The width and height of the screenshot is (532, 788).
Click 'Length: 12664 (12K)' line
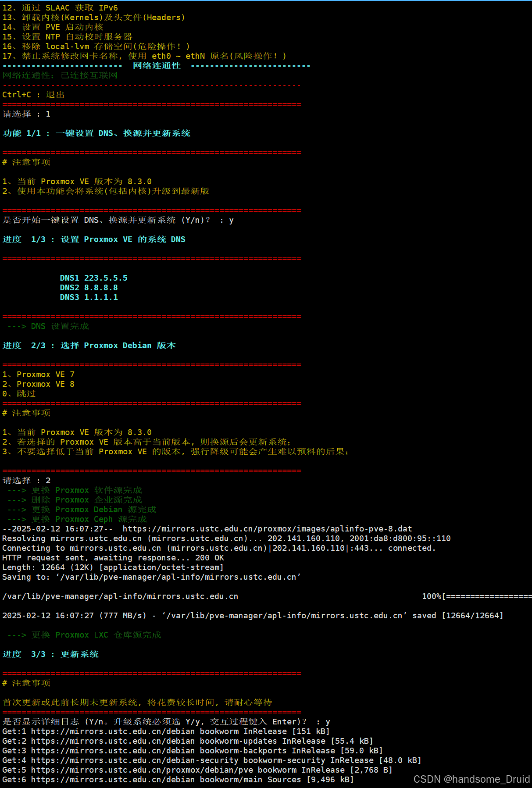click(x=113, y=567)
